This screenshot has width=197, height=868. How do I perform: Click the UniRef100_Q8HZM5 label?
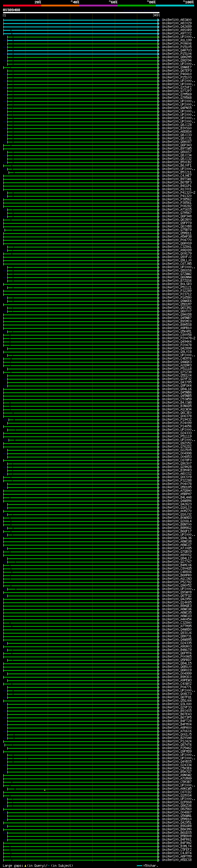(x=176, y=57)
